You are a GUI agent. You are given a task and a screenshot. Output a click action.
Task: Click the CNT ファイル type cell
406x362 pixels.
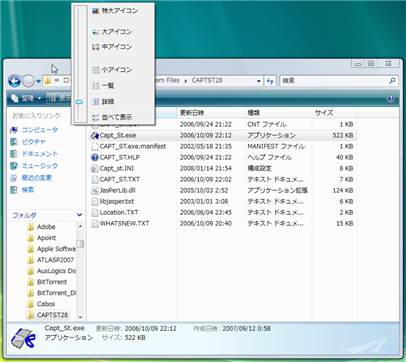pos(267,125)
